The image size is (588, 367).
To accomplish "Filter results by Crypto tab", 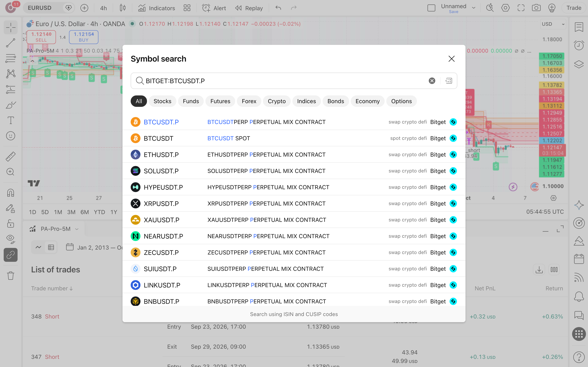I will click(276, 101).
